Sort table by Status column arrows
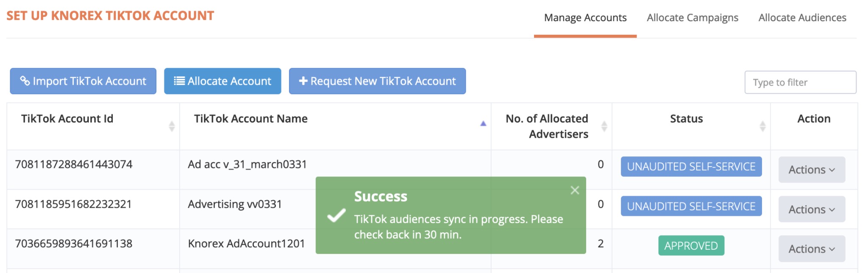 click(x=762, y=126)
